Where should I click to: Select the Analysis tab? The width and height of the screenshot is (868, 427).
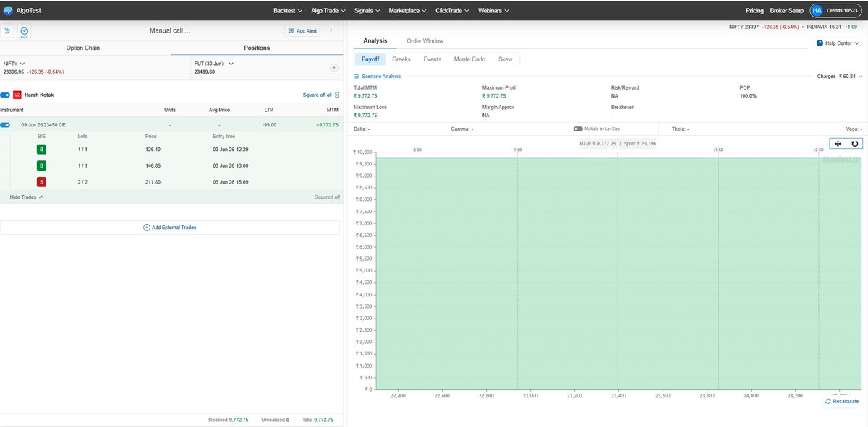375,40
